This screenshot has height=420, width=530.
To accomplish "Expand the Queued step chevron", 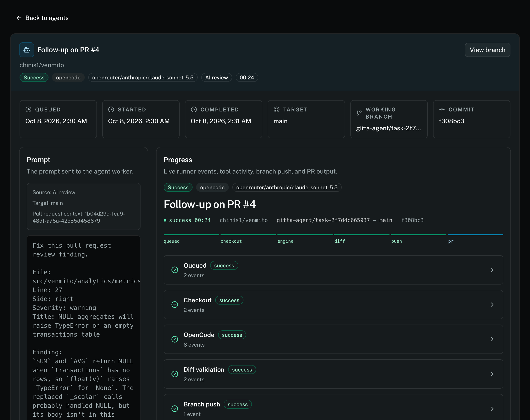I will click(x=492, y=270).
